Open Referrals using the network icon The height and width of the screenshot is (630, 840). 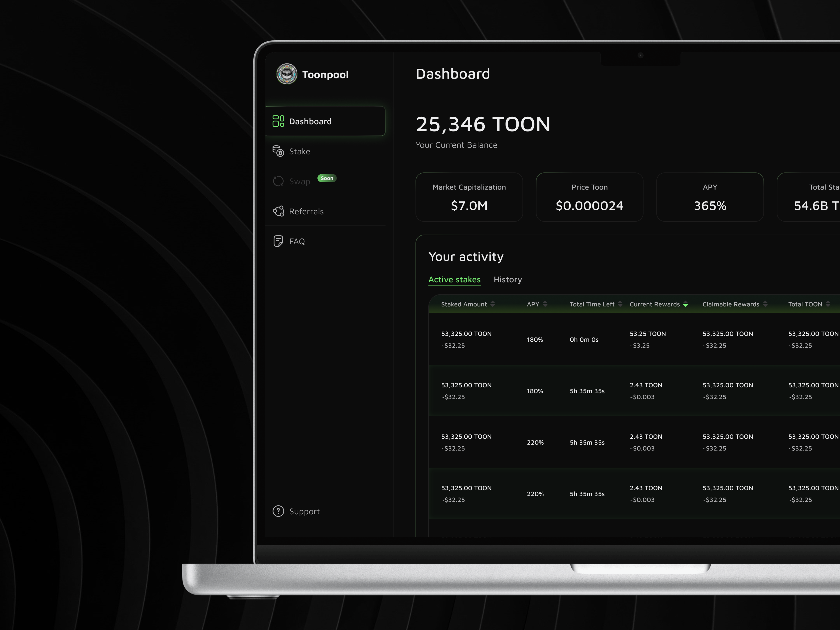[x=278, y=211]
